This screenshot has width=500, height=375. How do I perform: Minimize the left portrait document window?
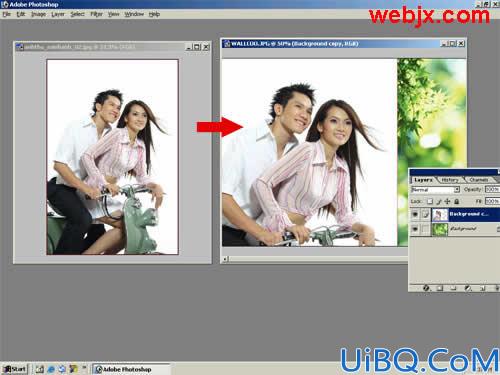point(189,47)
